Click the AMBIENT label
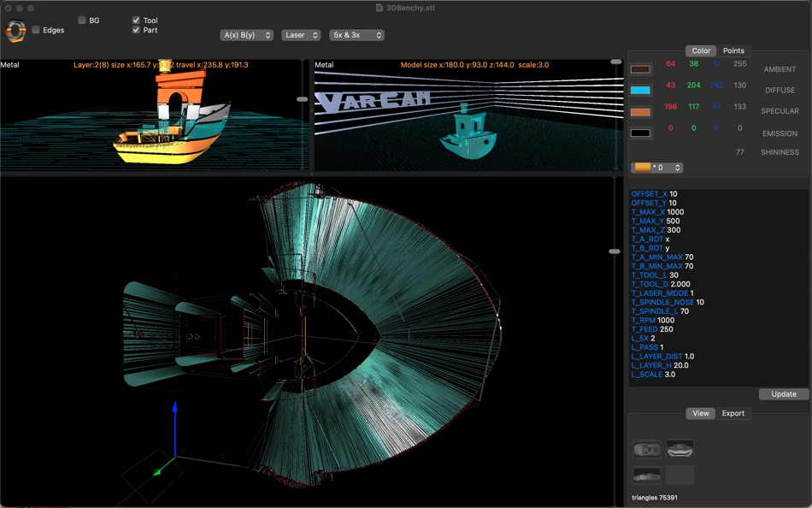Screen dimensions: 812x508 [x=780, y=69]
